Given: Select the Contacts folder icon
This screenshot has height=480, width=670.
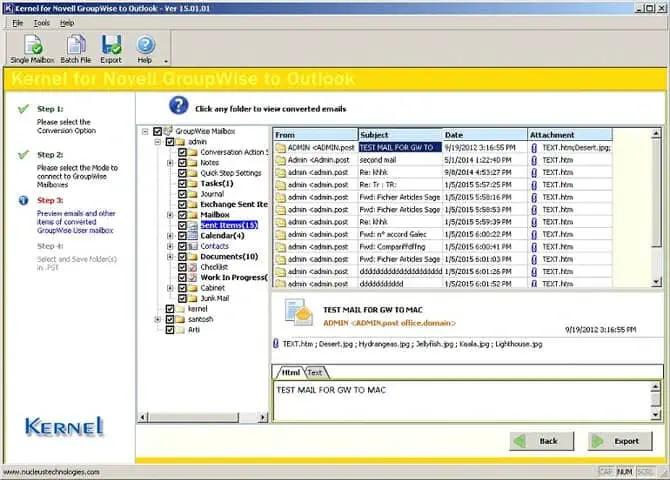Looking at the screenshot, I should click(x=193, y=246).
